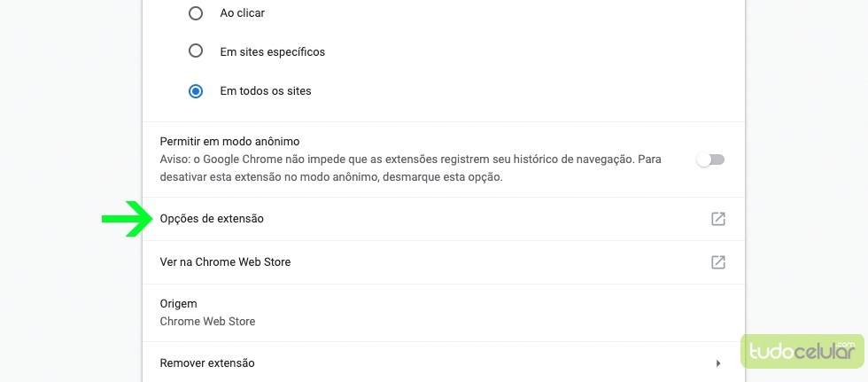The width and height of the screenshot is (868, 382).
Task: Open 'Opções de extensão' text link
Action: coord(212,219)
